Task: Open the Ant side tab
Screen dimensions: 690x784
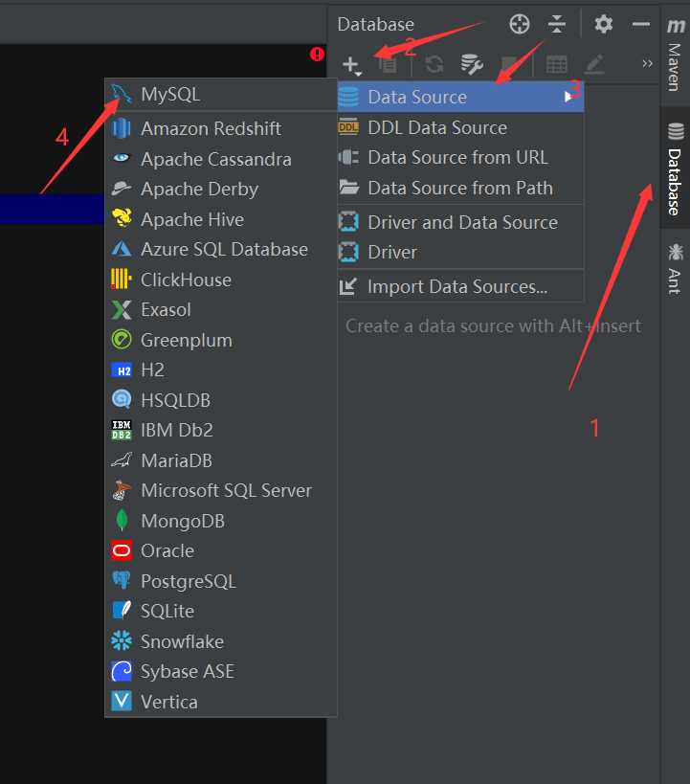Action: [675, 268]
